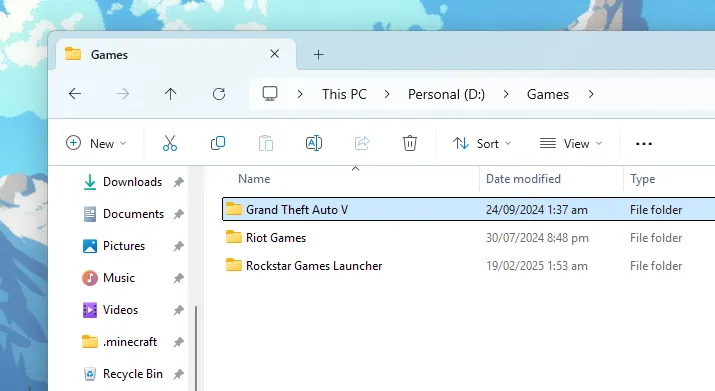Click Grand Theft Auto V folder icon
Viewport: 715px width, 391px height.
(x=233, y=209)
